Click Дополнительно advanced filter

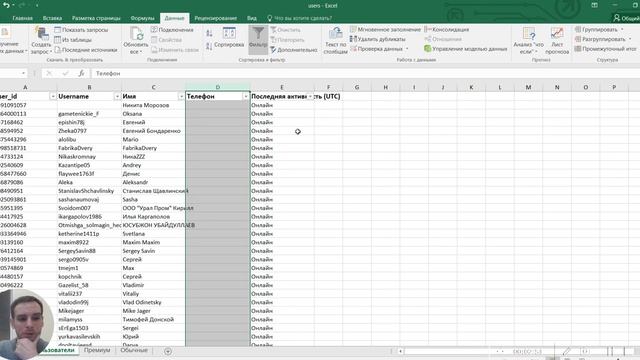click(293, 50)
